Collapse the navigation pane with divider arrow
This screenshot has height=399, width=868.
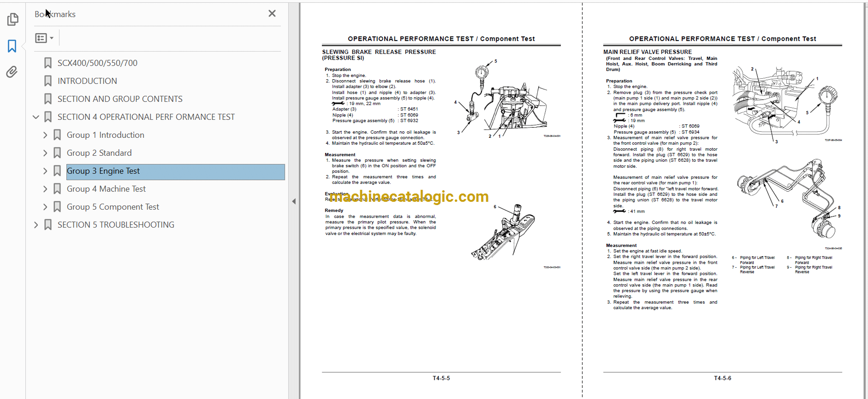point(294,201)
